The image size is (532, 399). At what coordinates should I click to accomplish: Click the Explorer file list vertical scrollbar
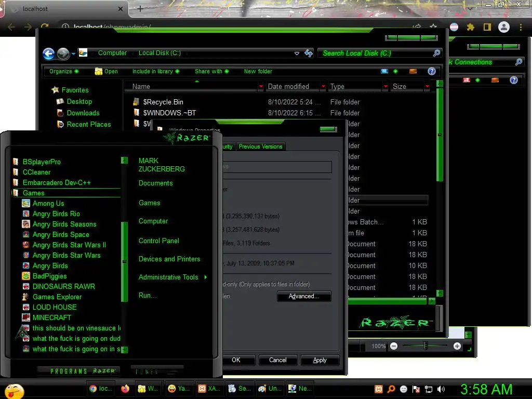click(440, 135)
